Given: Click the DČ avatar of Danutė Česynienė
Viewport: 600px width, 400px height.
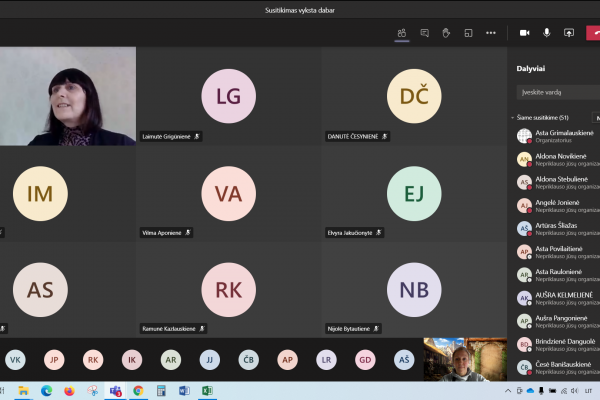Looking at the screenshot, I should click(414, 96).
